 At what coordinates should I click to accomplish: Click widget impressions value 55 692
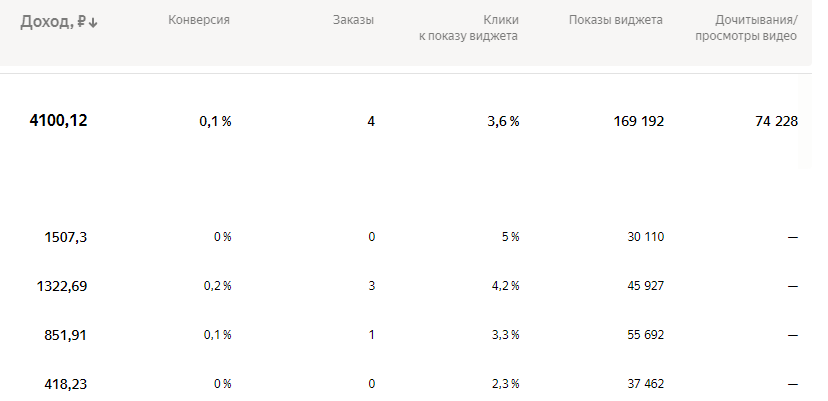645,335
